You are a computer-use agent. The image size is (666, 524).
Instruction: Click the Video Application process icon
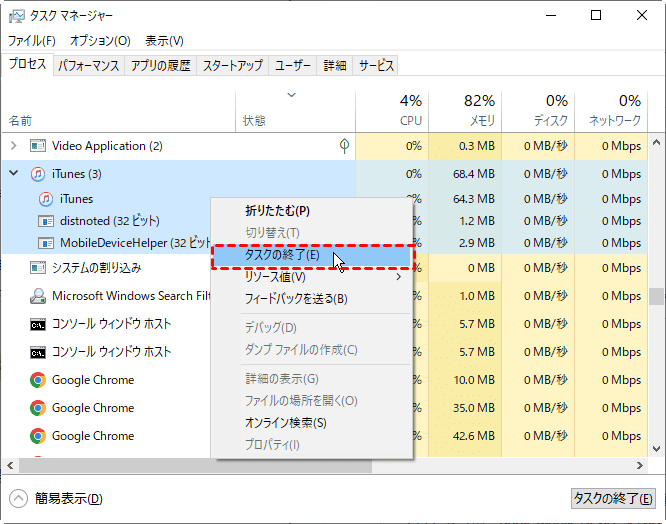[x=38, y=146]
